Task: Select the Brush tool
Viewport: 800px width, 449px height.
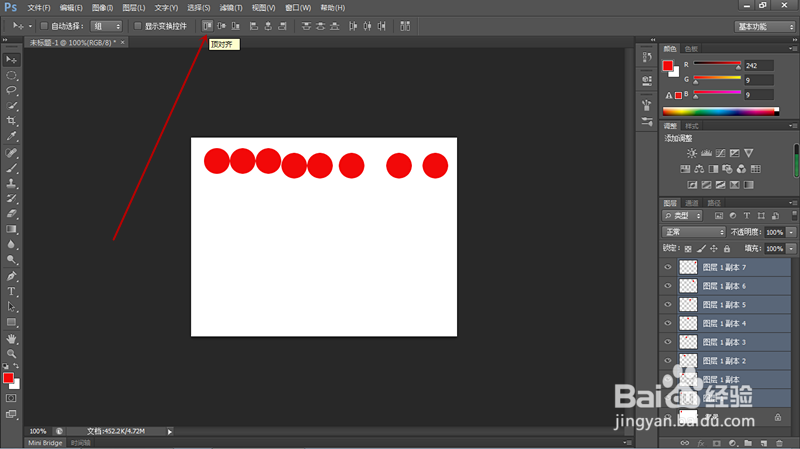Action: [11, 168]
